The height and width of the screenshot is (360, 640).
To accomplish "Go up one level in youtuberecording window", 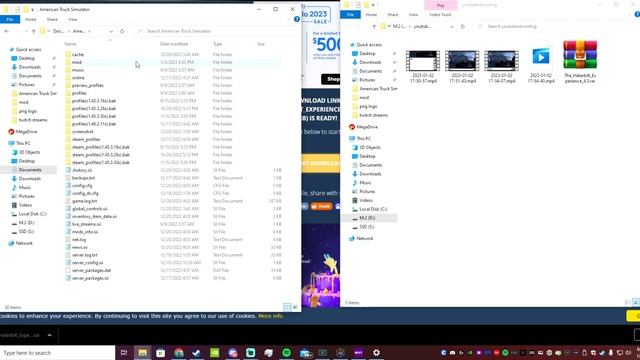I will point(374,27).
